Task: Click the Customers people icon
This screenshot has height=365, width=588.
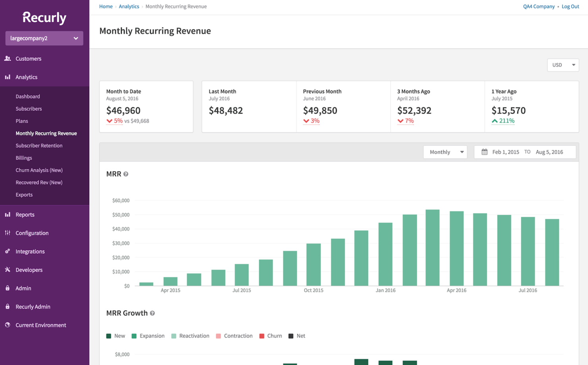Action: 8,58
